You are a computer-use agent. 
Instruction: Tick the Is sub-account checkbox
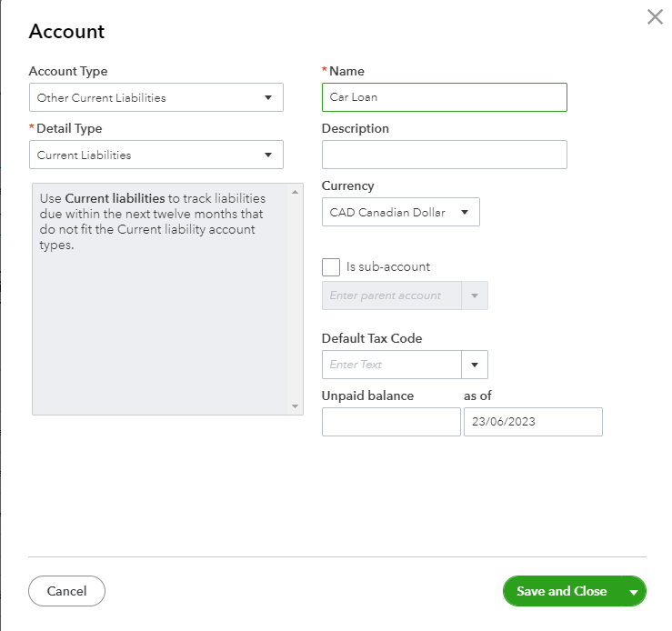click(x=331, y=267)
